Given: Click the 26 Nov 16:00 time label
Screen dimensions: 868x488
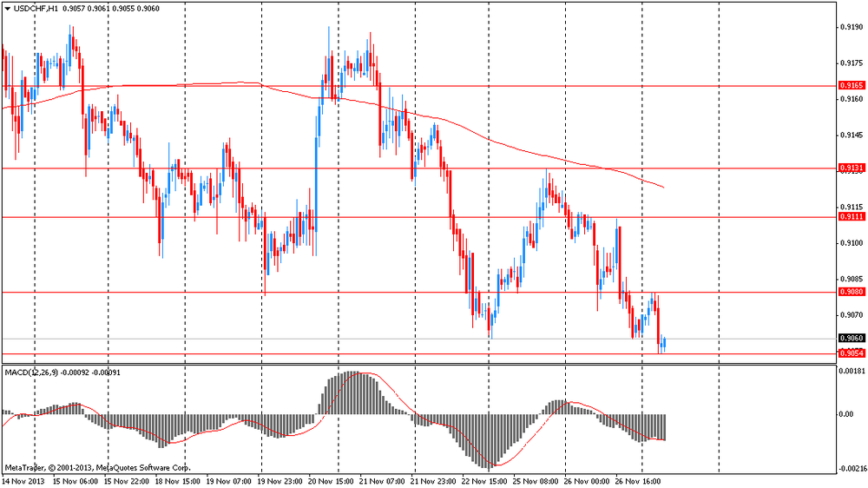Looking at the screenshot, I should tap(638, 478).
